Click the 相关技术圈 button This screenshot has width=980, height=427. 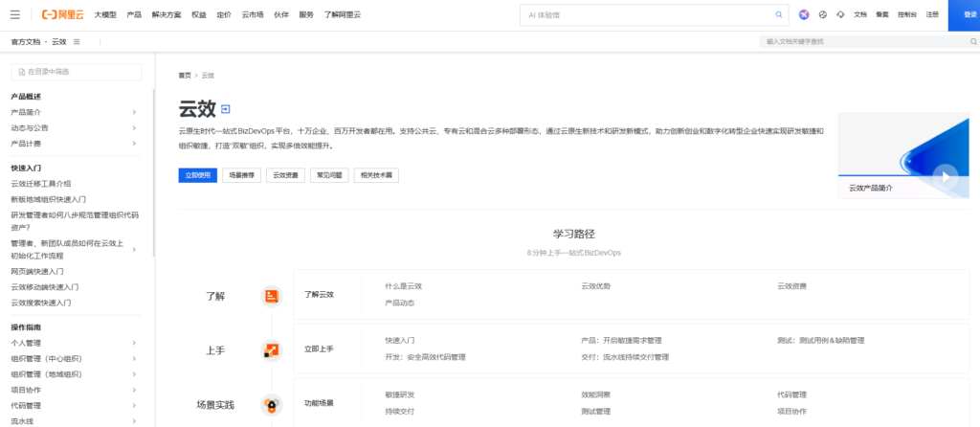point(376,175)
